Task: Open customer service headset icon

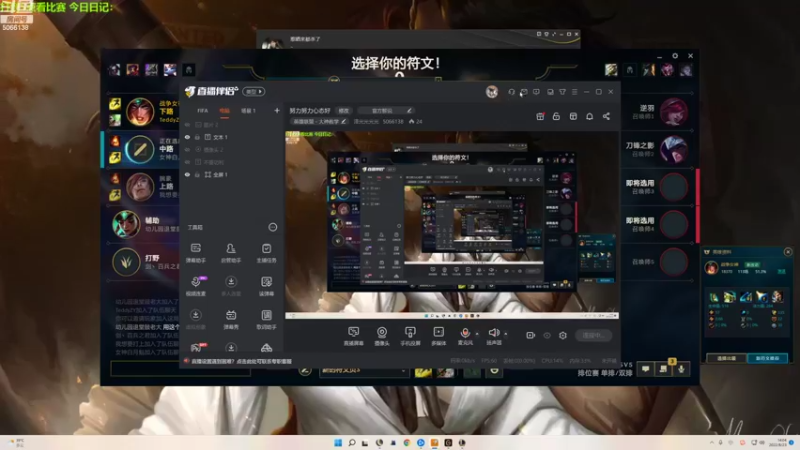Action: 511,92
